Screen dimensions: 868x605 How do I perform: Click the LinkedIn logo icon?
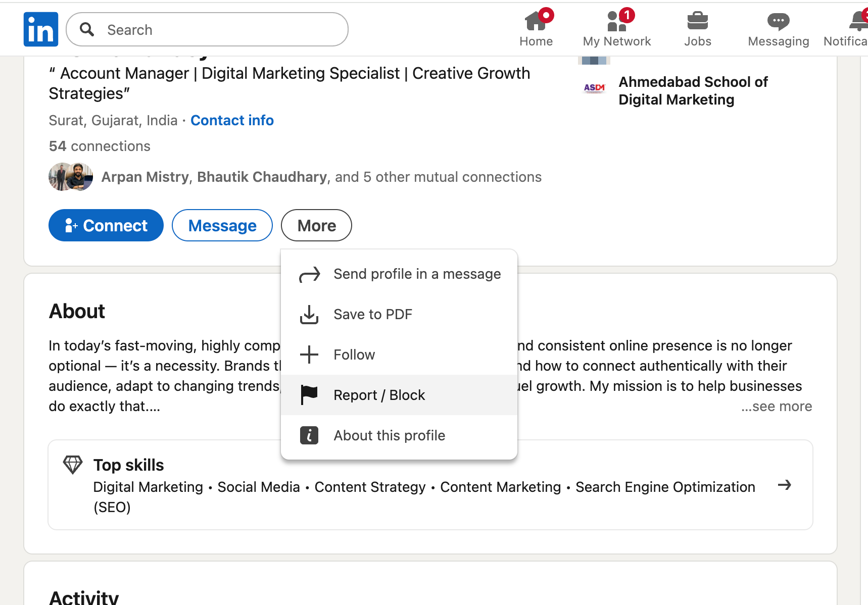coord(40,29)
